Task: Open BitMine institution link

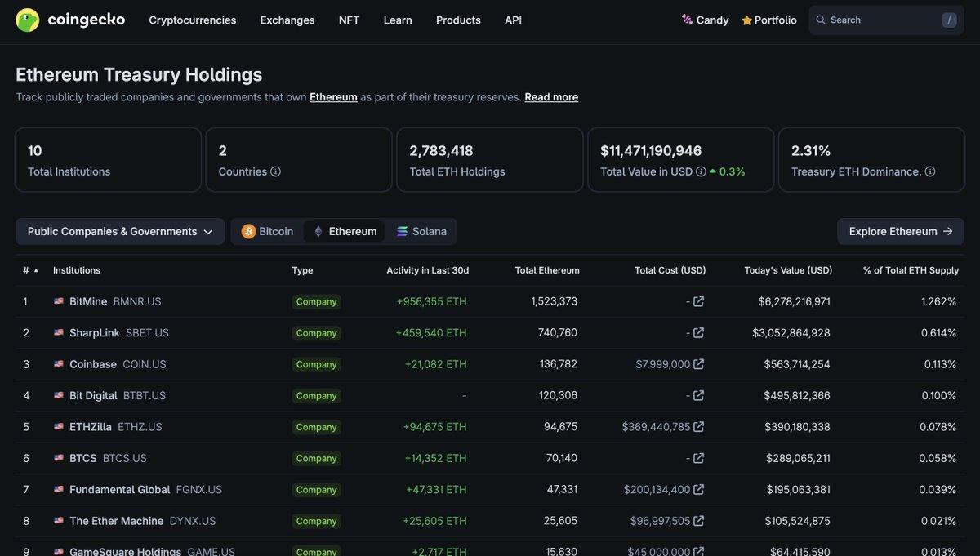Action: (88, 301)
